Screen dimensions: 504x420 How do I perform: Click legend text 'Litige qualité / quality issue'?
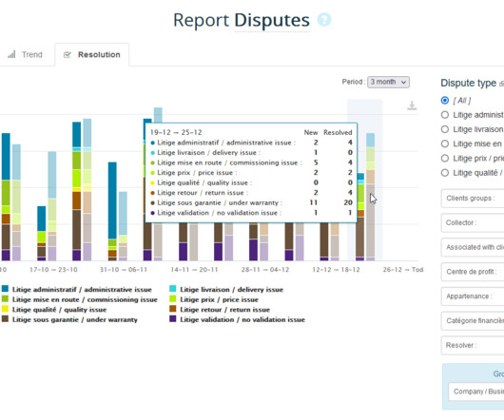tap(60, 310)
